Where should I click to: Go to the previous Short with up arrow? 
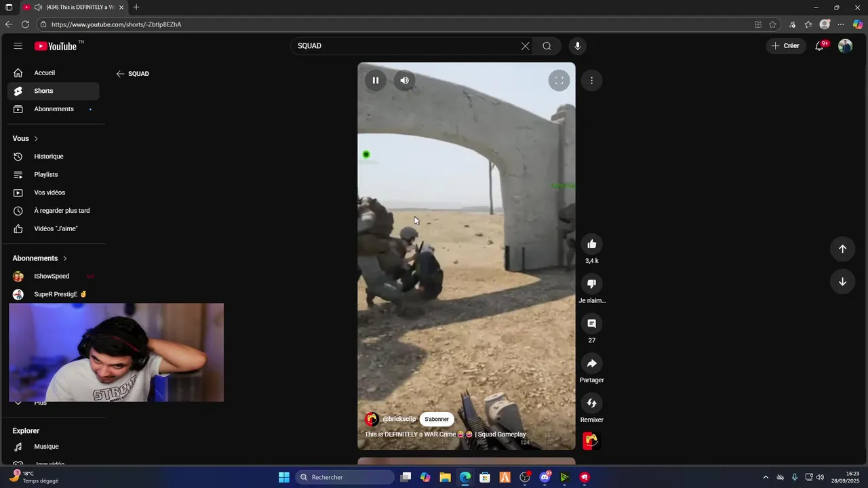coord(842,249)
